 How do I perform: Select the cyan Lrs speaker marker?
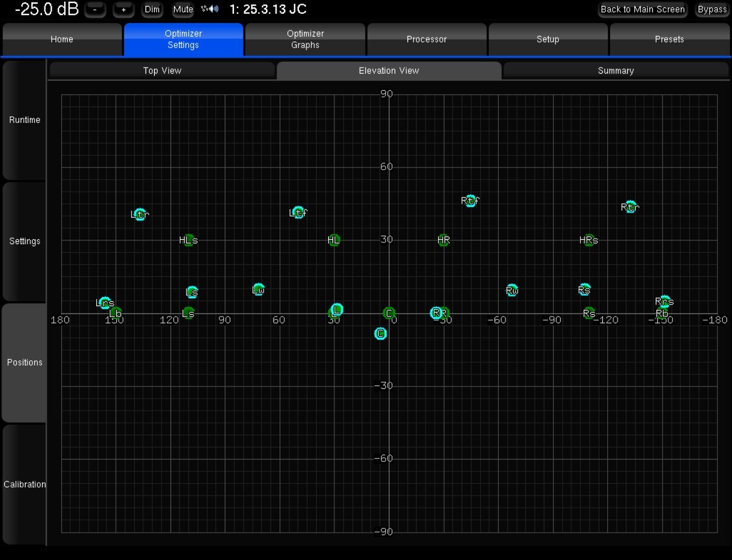[x=105, y=303]
